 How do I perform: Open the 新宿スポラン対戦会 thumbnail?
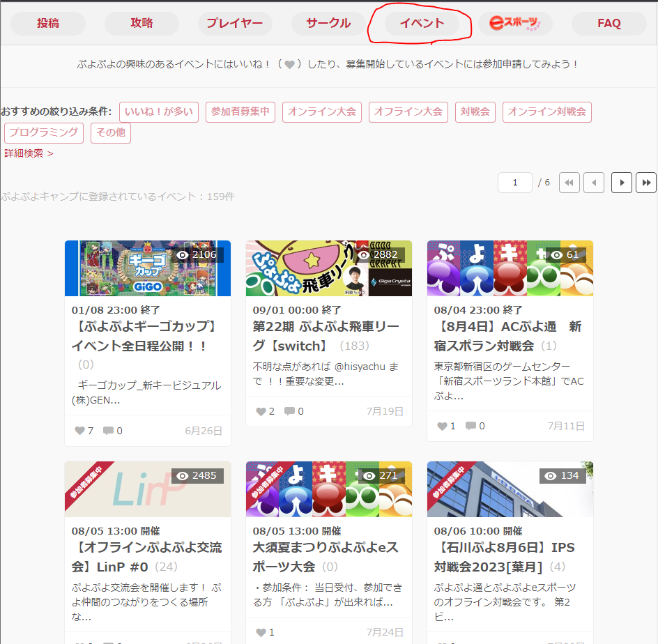click(x=510, y=268)
